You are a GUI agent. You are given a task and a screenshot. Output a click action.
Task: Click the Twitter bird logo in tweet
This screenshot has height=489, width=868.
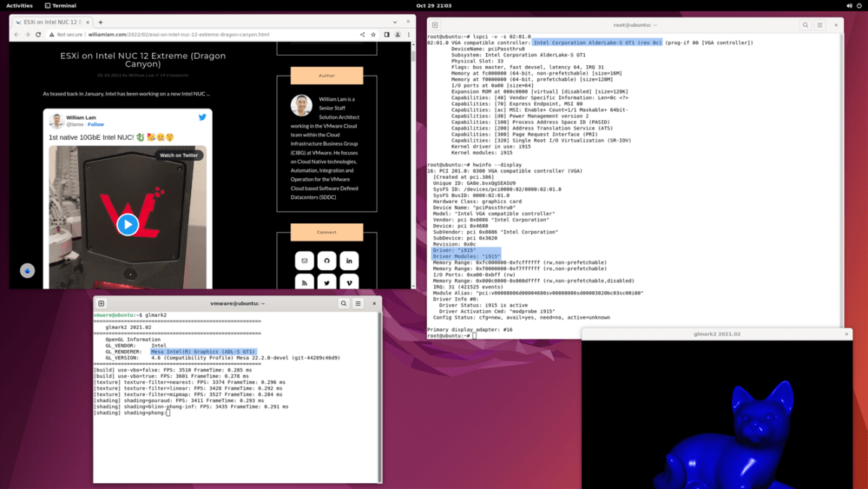coord(202,117)
